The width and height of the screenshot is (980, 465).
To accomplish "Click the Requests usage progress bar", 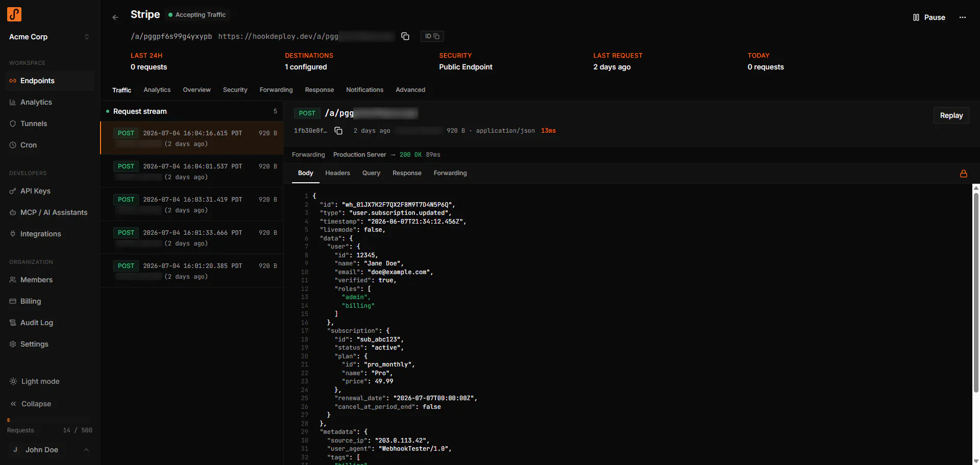I will pyautogui.click(x=50, y=420).
